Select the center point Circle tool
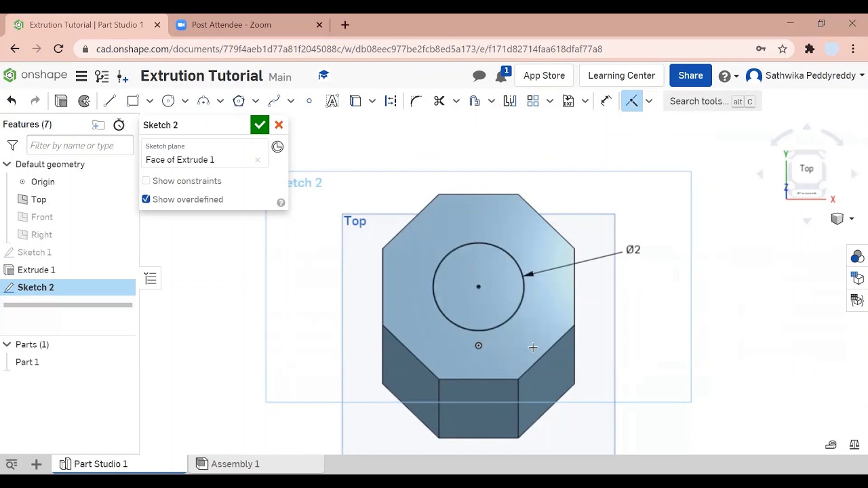The width and height of the screenshot is (868, 488). point(168,101)
